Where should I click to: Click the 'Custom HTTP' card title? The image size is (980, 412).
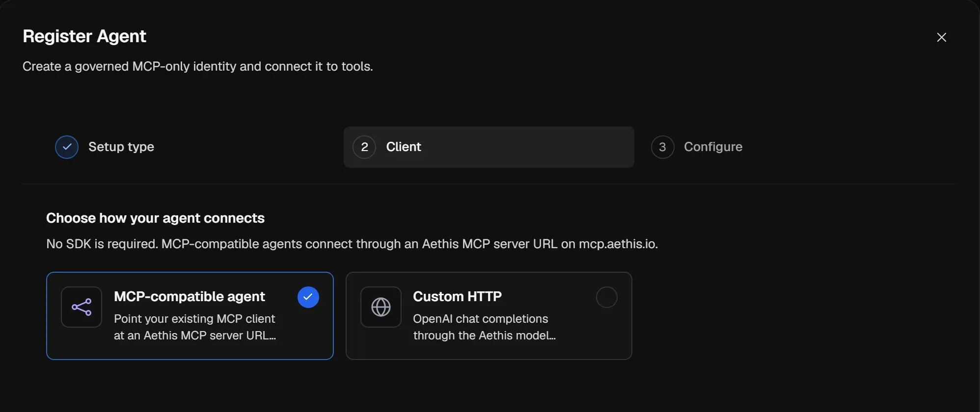[458, 297]
